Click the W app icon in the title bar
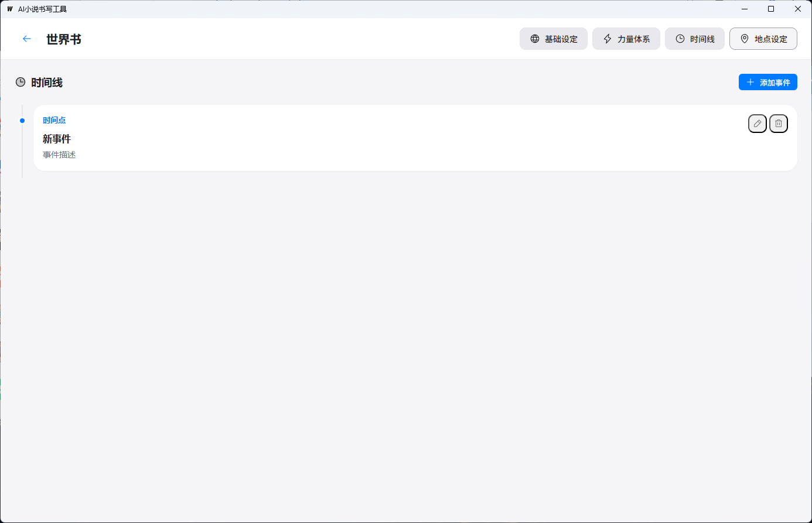The height and width of the screenshot is (523, 812). point(9,9)
